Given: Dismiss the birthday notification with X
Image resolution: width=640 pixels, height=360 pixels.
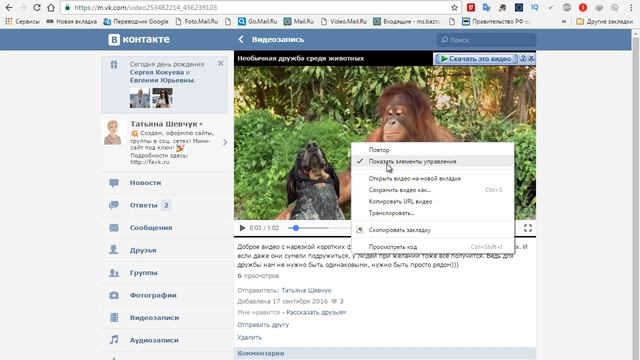Looking at the screenshot, I should [220, 63].
